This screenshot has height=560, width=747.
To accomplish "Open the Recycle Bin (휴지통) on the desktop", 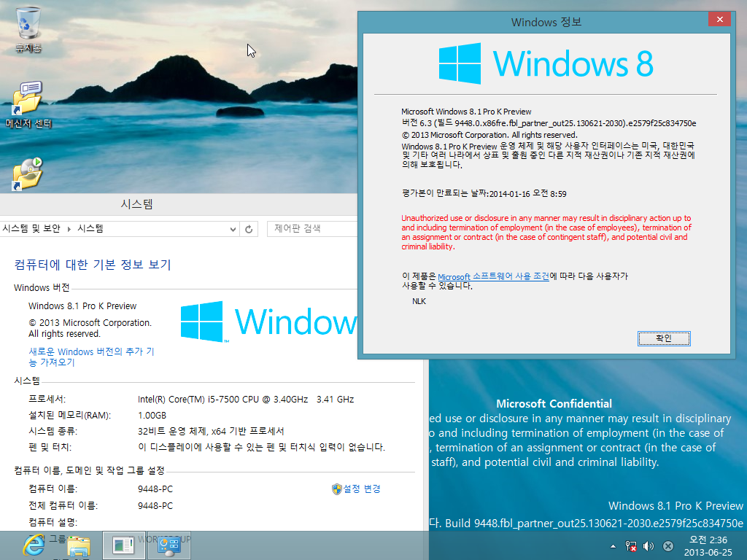I will coord(28,22).
